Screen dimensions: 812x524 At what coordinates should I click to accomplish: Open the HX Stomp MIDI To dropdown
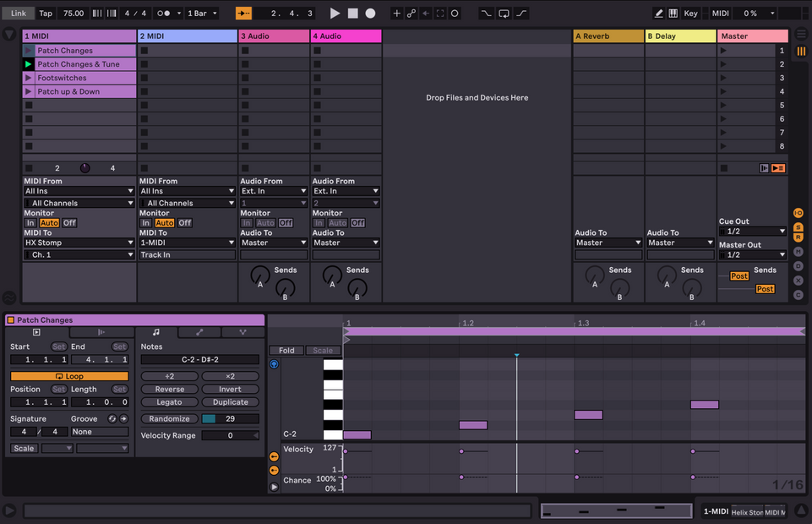pos(79,243)
